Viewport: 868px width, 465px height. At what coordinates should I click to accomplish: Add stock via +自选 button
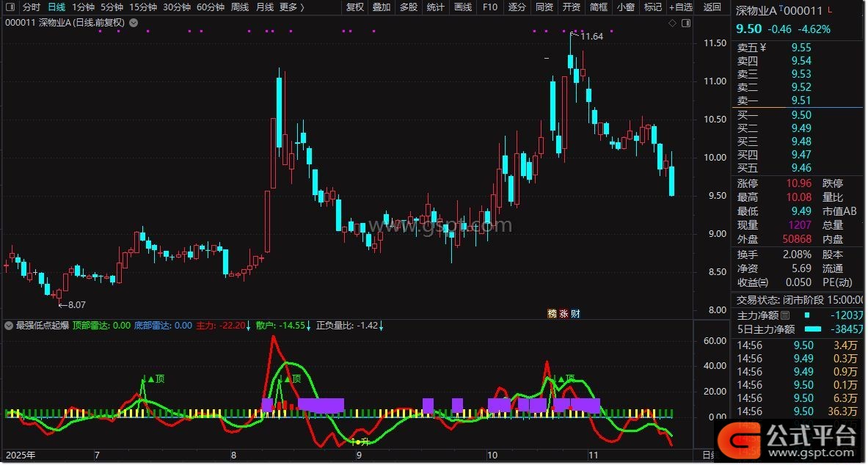click(x=680, y=7)
